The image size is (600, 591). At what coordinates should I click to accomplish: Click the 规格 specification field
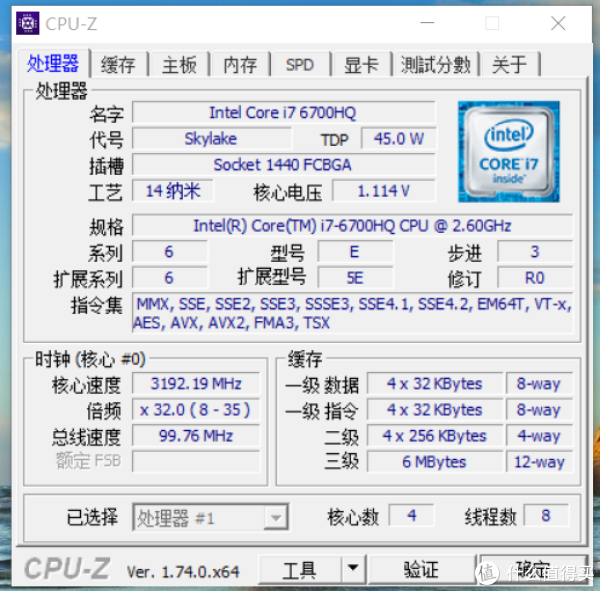(x=352, y=225)
